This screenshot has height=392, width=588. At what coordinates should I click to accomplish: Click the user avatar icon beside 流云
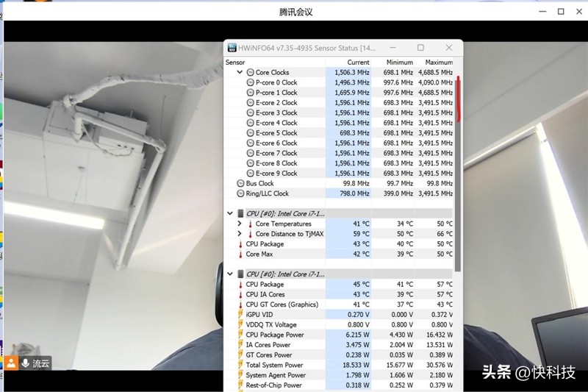click(x=11, y=363)
